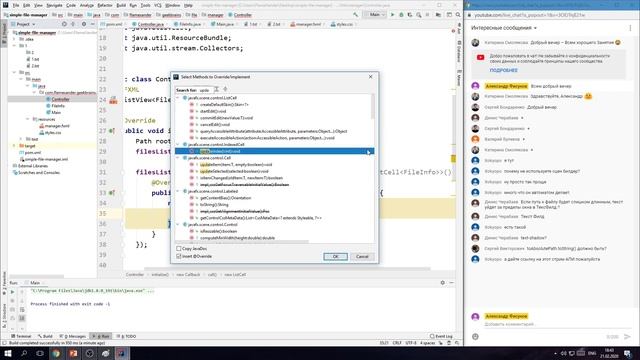Viewport: 640px width, 360px height.
Task: Collapse the javafx.scene.control.IndexedCell node
Action: (x=178, y=144)
